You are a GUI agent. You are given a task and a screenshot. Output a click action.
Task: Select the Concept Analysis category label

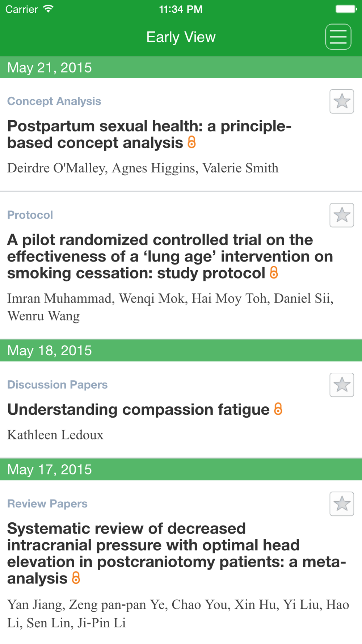click(54, 101)
